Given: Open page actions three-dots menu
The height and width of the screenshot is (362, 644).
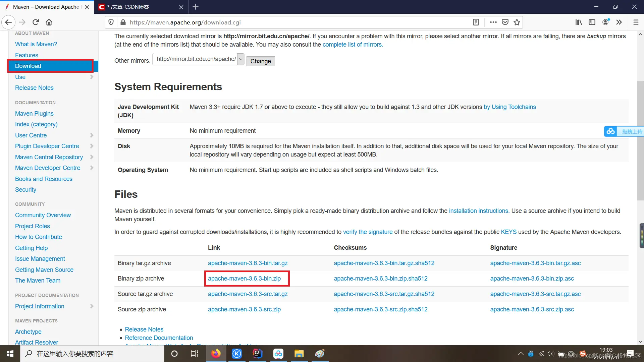Looking at the screenshot, I should click(493, 22).
